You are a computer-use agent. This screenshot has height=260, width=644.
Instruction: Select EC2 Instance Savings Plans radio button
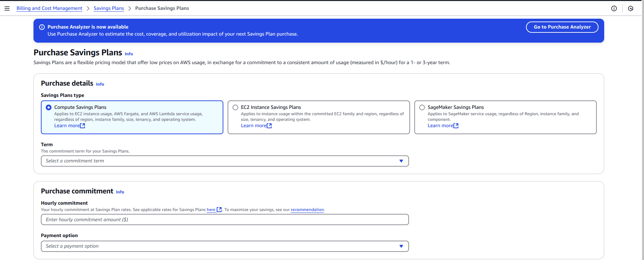click(x=235, y=107)
